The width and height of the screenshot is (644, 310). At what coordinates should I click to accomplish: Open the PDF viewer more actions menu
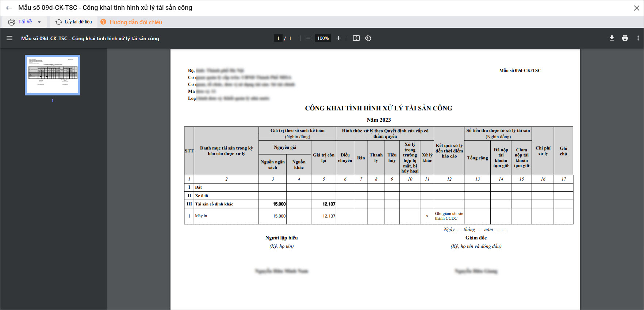638,38
